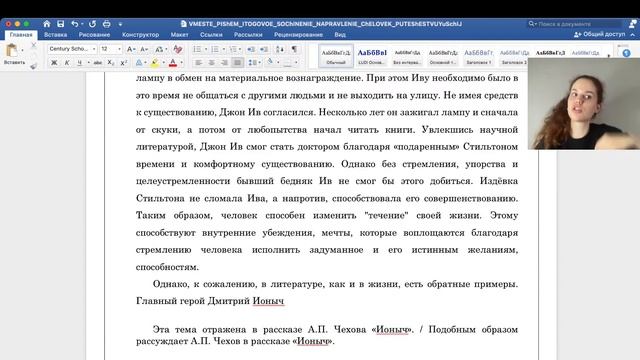The image size is (640, 360).
Task: Apply text effects outline A
Action: (139, 63)
